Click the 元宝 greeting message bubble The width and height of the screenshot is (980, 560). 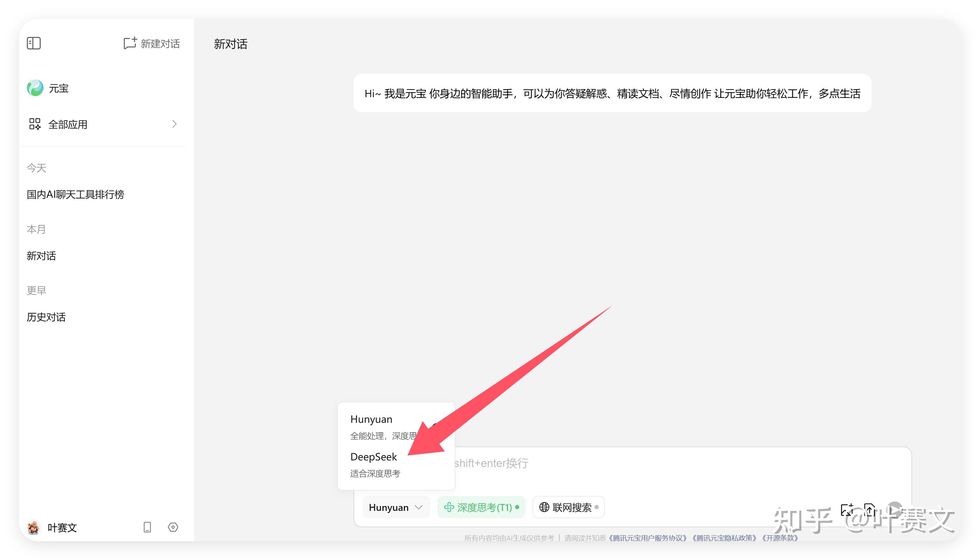coord(612,93)
